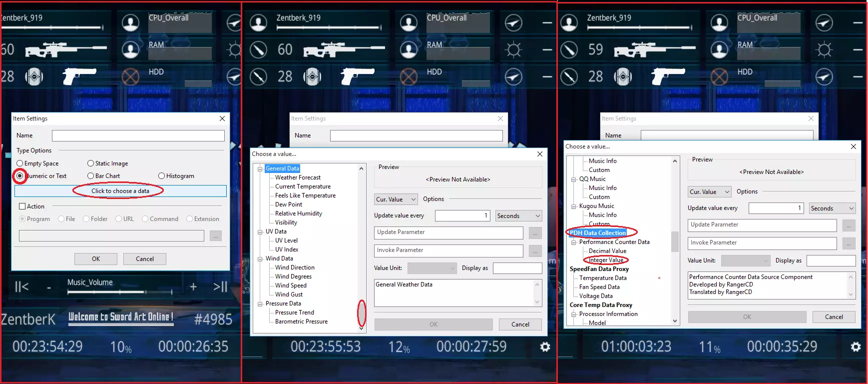Enable the Action checkbox
Viewport: 868px width, 384px height.
22,206
